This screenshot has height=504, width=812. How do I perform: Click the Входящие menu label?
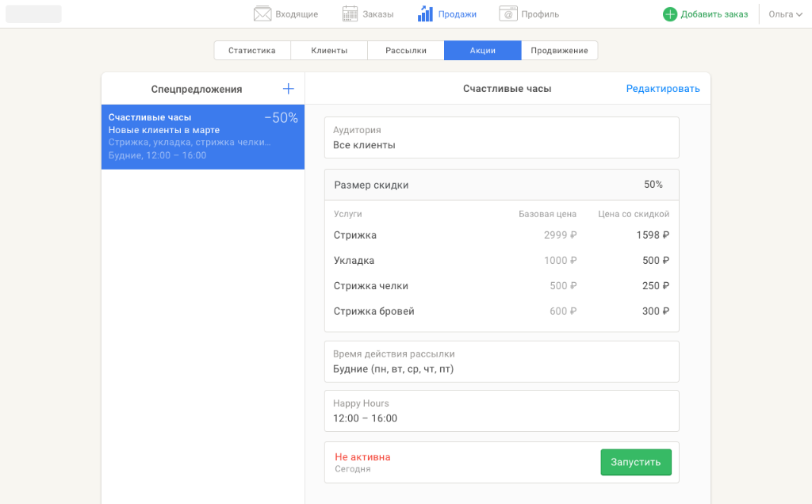tap(297, 14)
